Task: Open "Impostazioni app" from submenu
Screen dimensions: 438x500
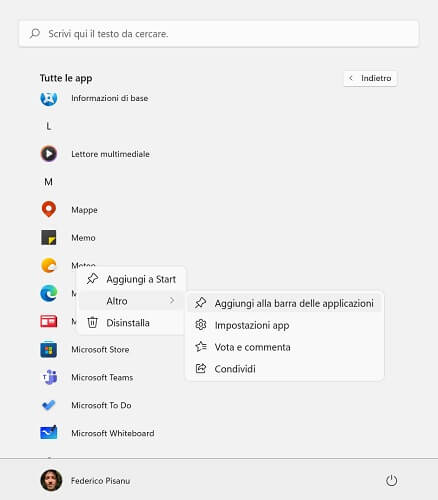Action: 285,325
